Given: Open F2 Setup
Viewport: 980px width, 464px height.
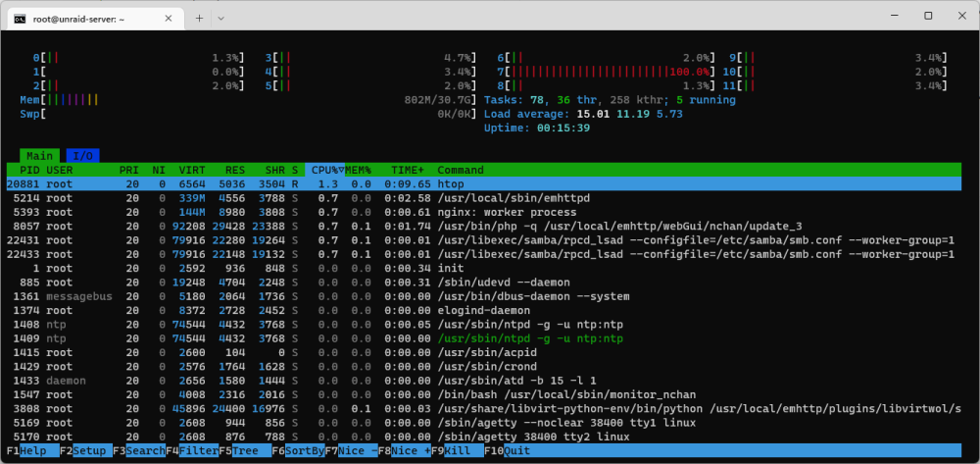Looking at the screenshot, I should [86, 451].
